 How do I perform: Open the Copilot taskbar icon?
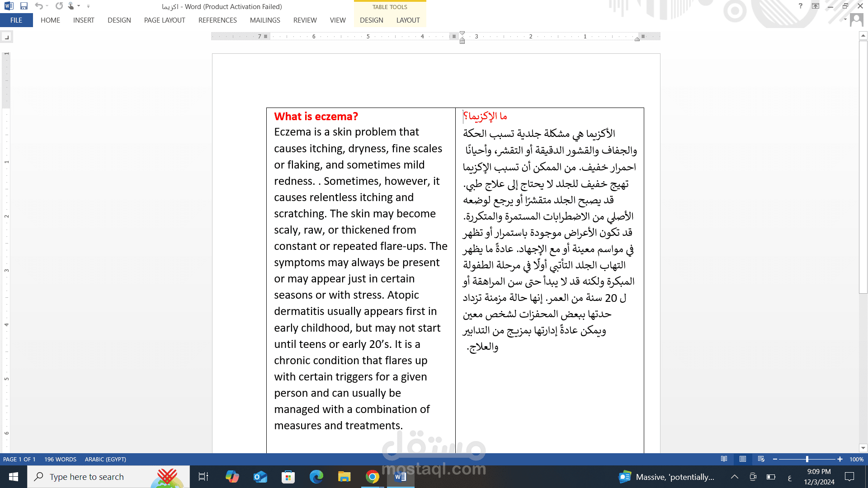(232, 477)
